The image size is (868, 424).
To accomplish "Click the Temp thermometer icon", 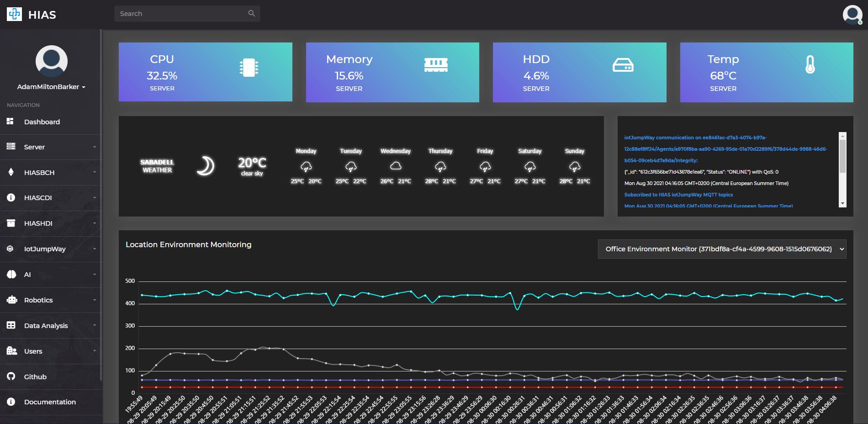I will [810, 64].
